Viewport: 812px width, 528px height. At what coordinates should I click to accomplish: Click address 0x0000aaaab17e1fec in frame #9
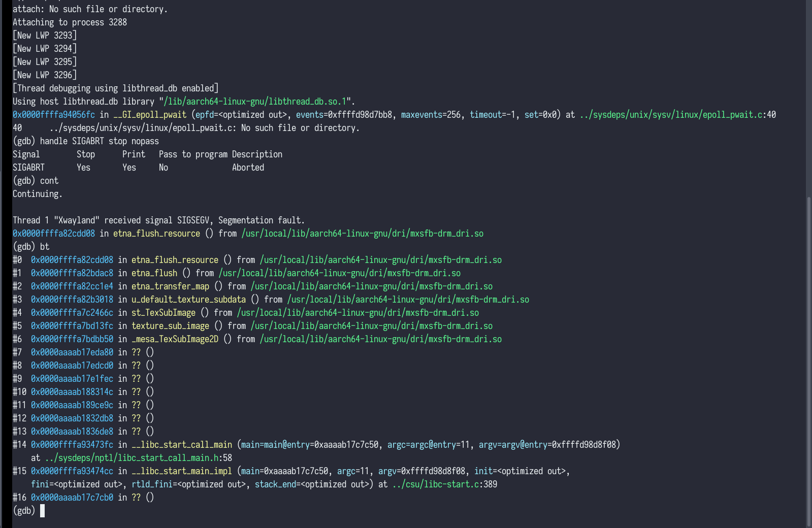72,379
